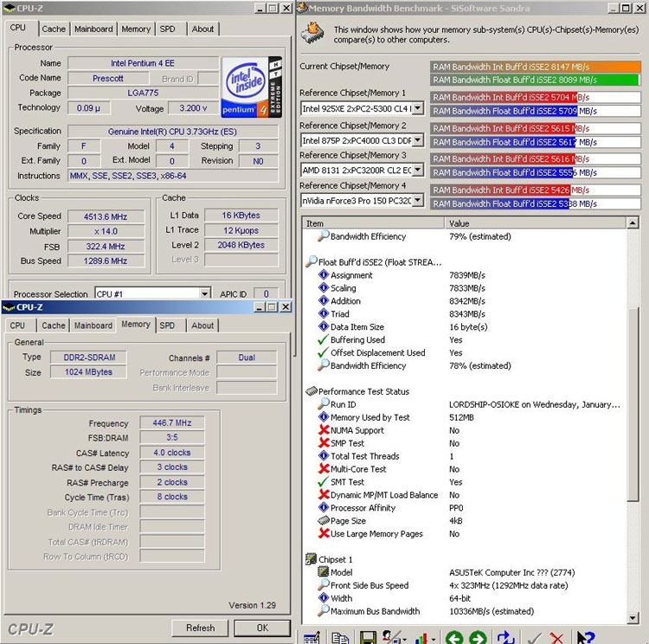
Task: Open the dropdown arrow next to the chart icon
Action: pos(434,639)
